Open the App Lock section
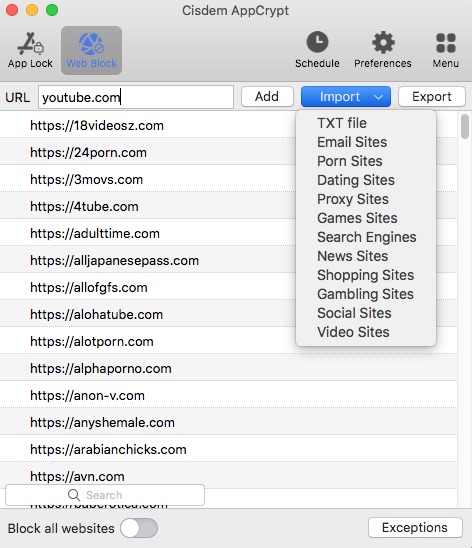 click(x=30, y=50)
